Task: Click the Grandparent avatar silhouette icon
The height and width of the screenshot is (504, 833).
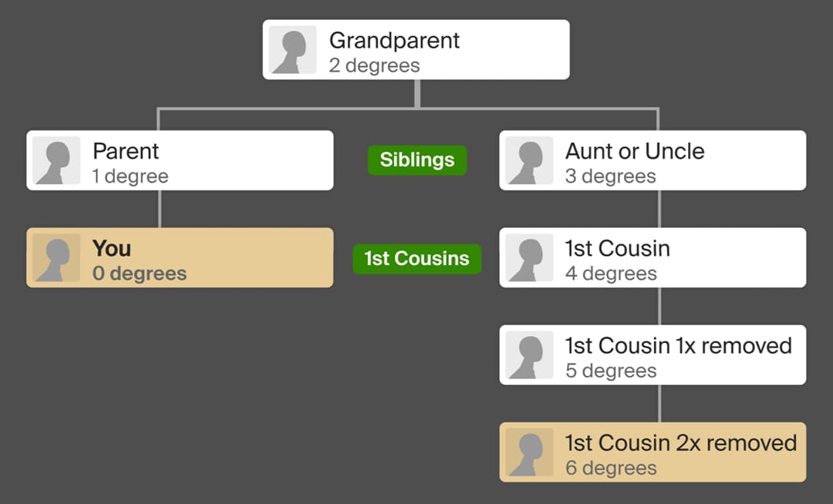Action: [x=293, y=50]
